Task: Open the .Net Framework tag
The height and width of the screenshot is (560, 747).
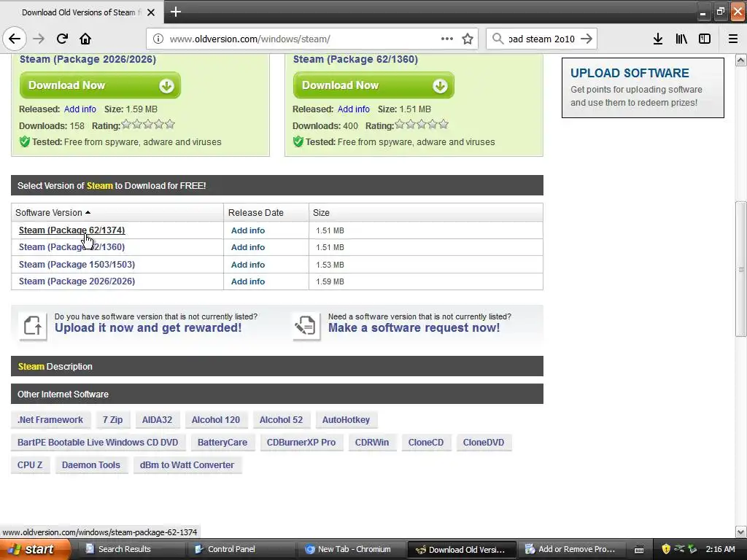Action: [x=50, y=419]
